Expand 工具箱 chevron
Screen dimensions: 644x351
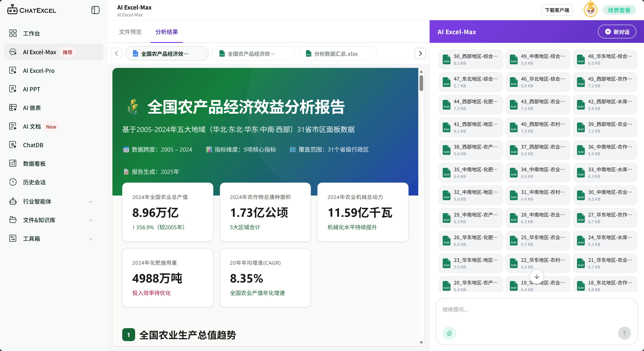[x=91, y=239]
